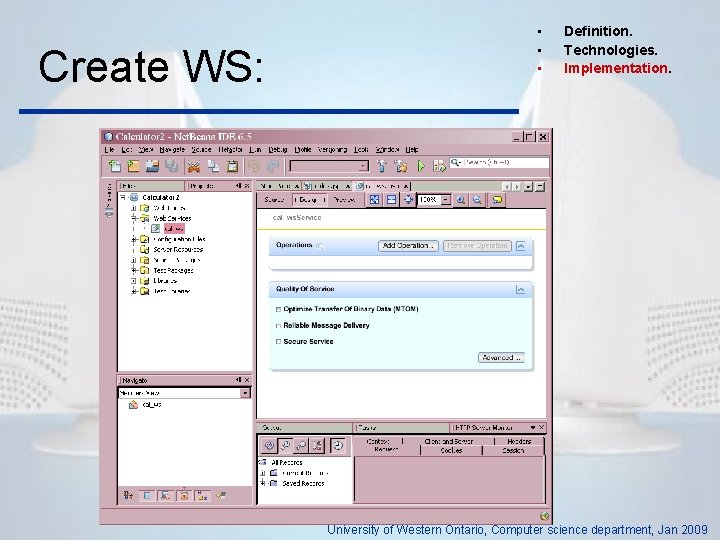Open the Navigator Members View dropdown
The height and width of the screenshot is (540, 720).
(246, 393)
